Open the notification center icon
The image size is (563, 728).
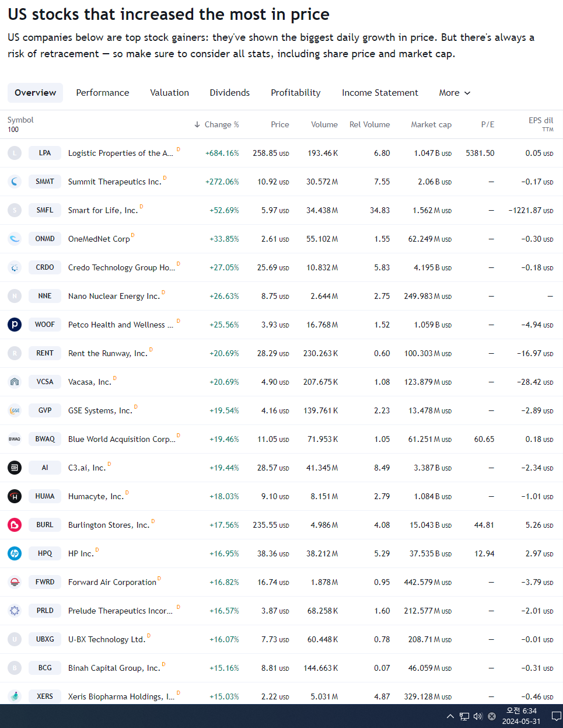(557, 716)
